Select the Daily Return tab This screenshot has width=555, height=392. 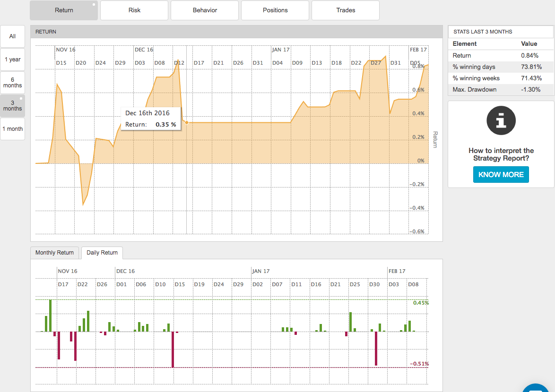102,253
